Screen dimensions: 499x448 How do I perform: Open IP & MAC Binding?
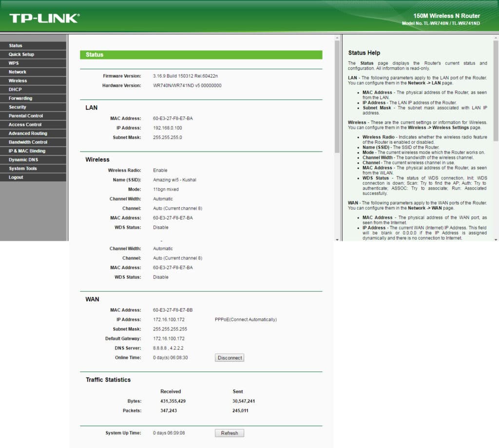point(33,151)
